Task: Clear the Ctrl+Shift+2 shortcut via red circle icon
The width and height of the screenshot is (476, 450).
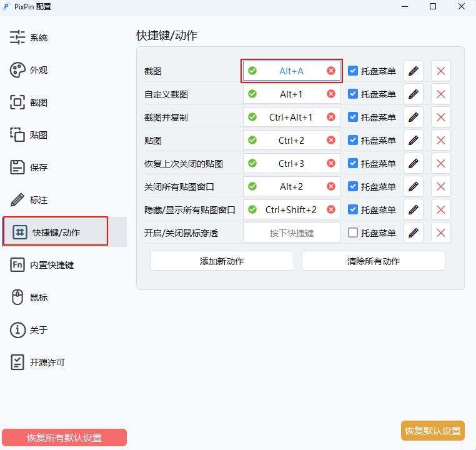Action: click(331, 209)
